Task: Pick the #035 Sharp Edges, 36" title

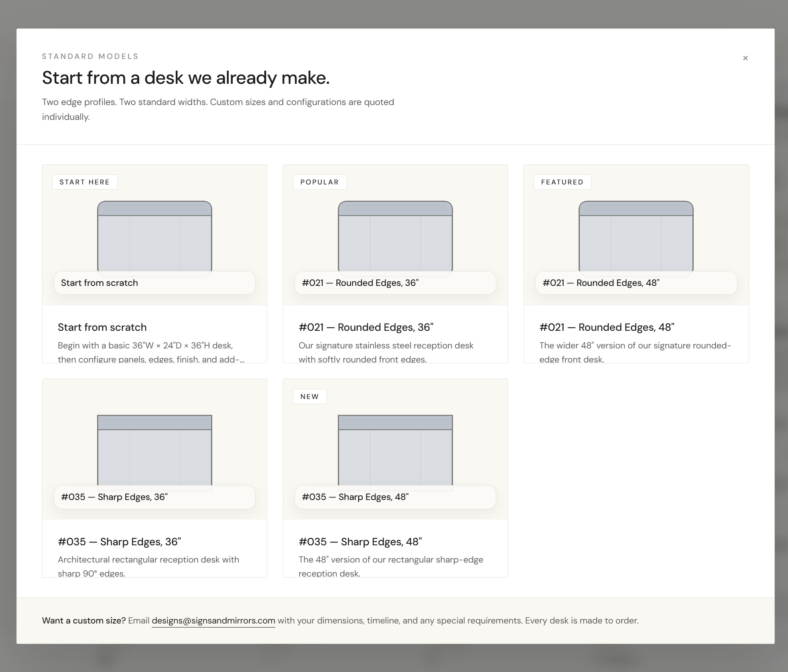Action: (x=119, y=542)
